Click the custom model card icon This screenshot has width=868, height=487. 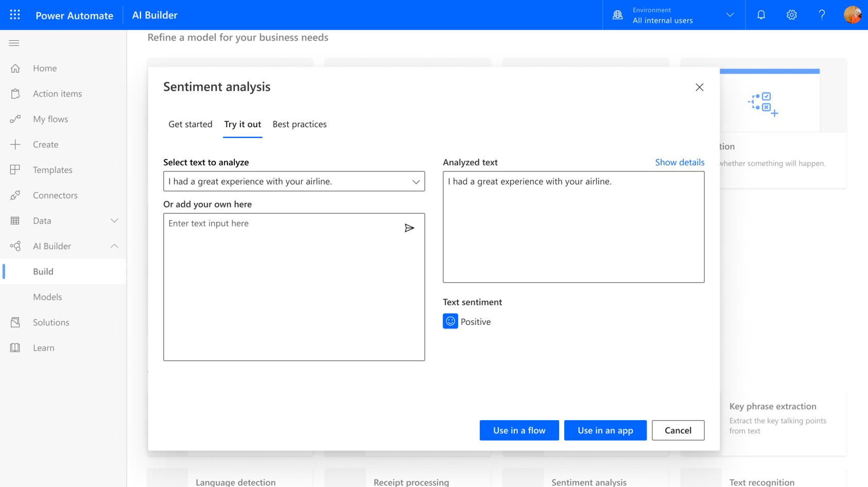click(x=763, y=105)
